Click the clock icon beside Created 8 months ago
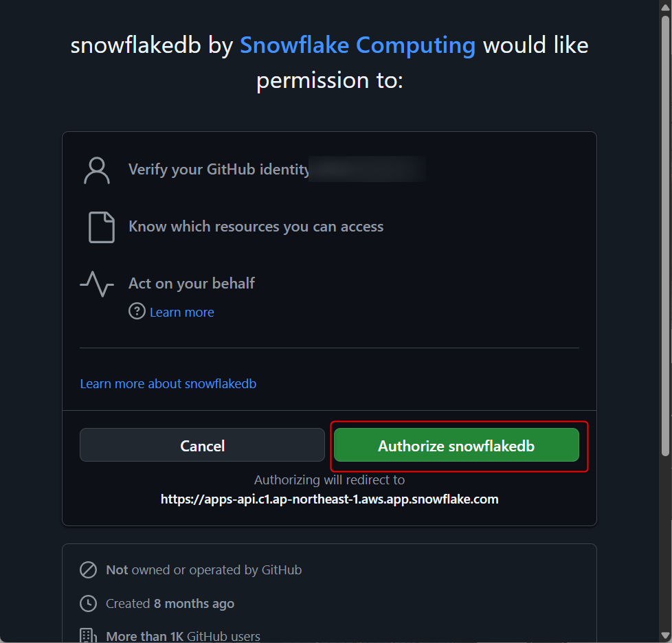 pyautogui.click(x=88, y=604)
